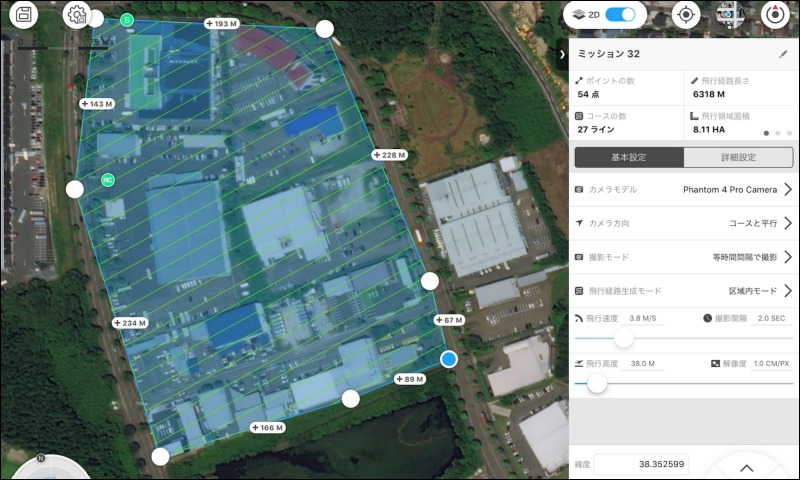
Task: Edit mission name with pencil icon
Action: [783, 54]
